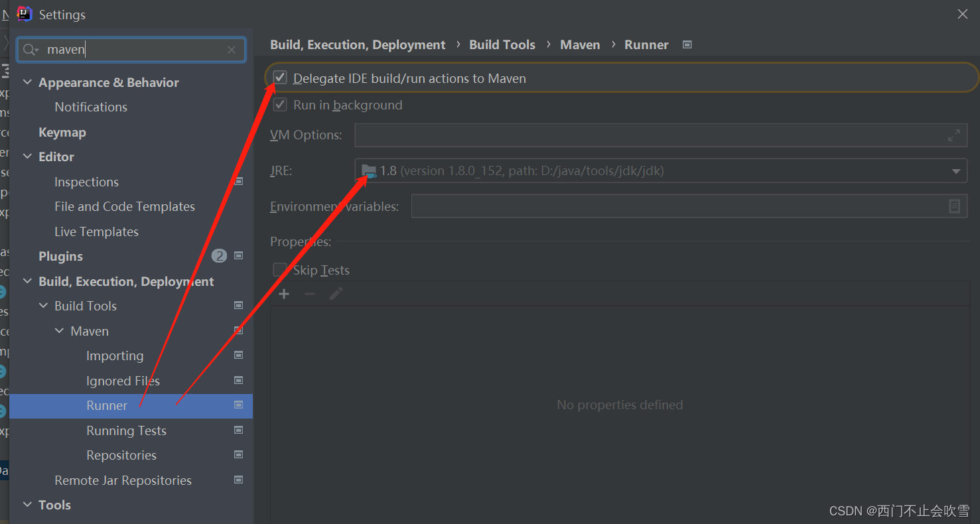
Task: Click project icon beside Remote Jar Repositories
Action: (x=239, y=480)
